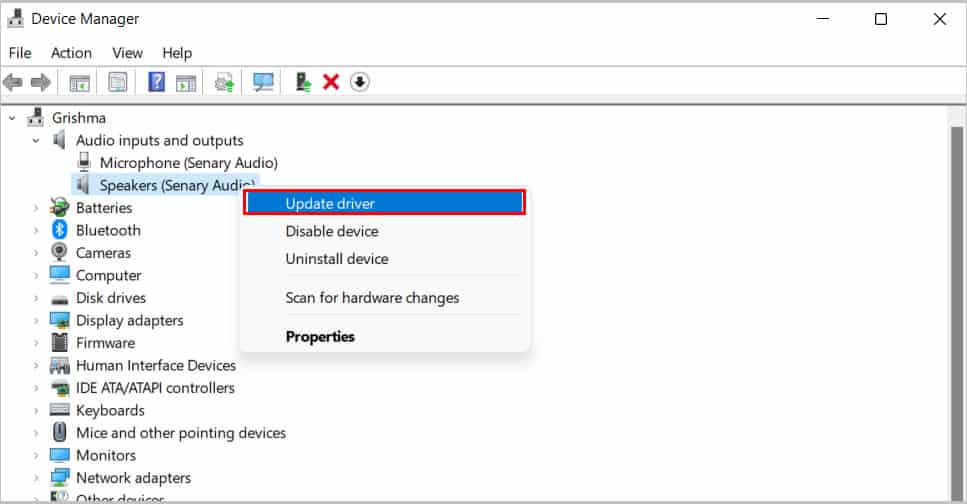Viewport: 967px width, 504px height.
Task: Open Properties from the context menu
Action: click(384, 337)
